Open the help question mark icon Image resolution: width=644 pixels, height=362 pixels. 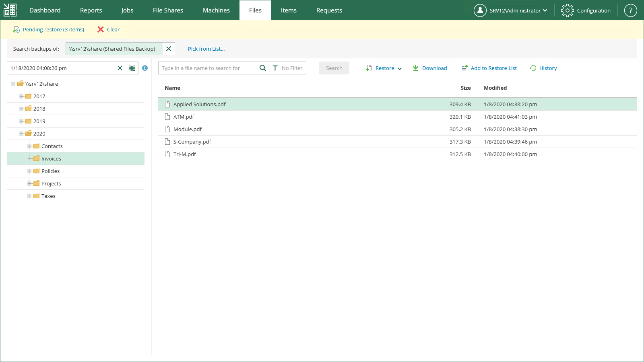click(630, 10)
